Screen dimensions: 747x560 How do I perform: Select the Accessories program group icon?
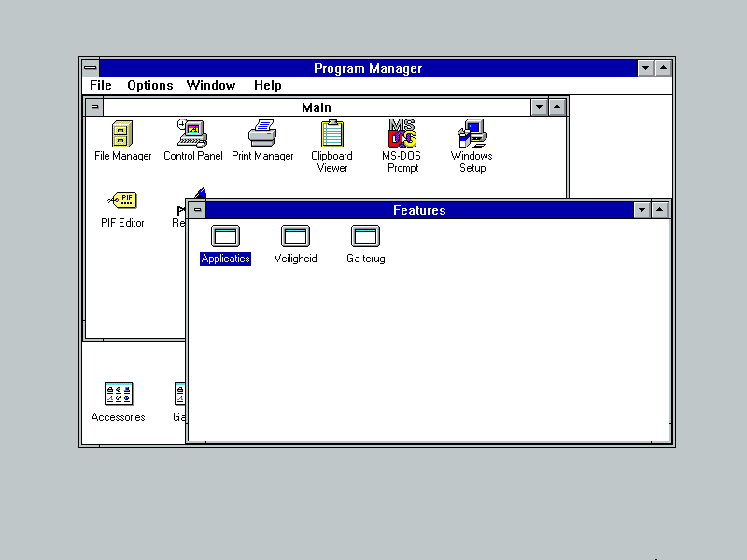[x=119, y=394]
